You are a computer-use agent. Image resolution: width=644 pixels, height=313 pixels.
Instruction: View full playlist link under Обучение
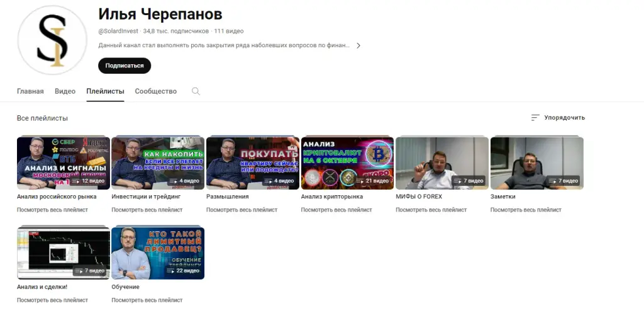click(x=147, y=300)
